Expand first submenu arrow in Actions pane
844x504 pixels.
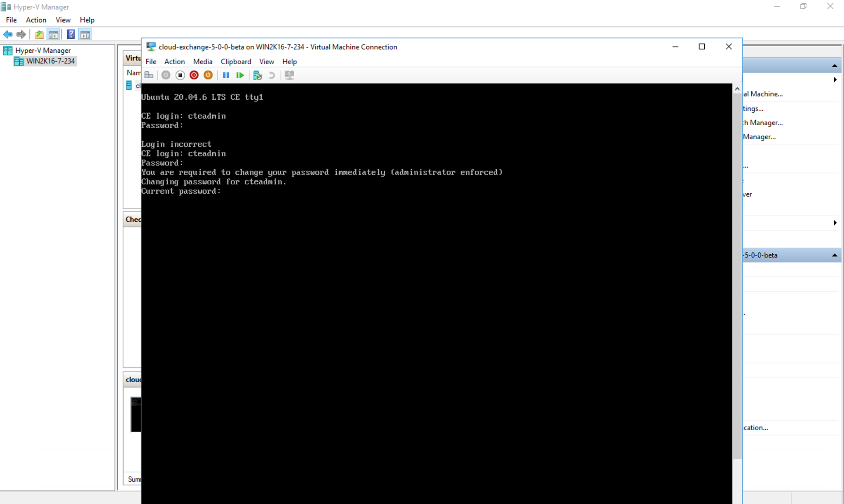[835, 80]
